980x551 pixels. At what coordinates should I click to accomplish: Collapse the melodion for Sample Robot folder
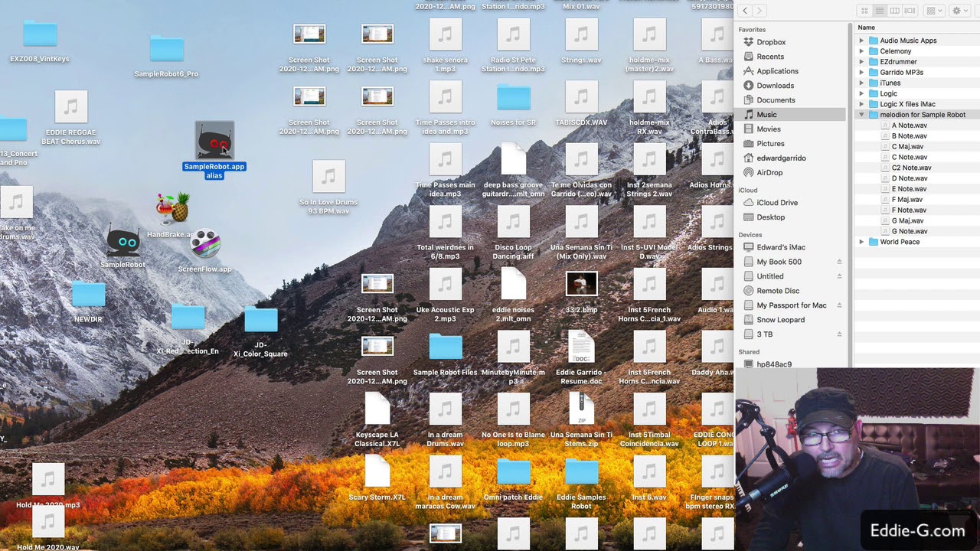pyautogui.click(x=861, y=115)
